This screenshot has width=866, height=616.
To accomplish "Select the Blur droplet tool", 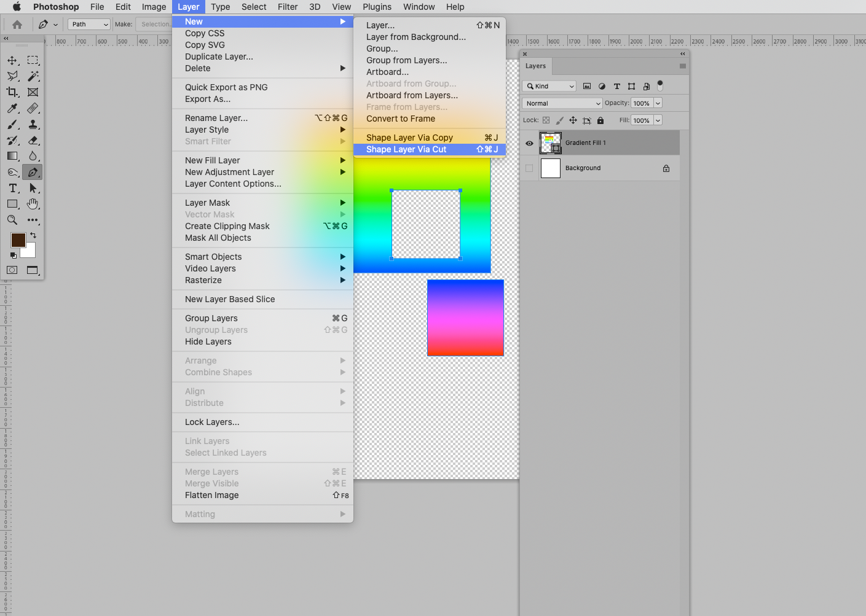I will pyautogui.click(x=33, y=156).
